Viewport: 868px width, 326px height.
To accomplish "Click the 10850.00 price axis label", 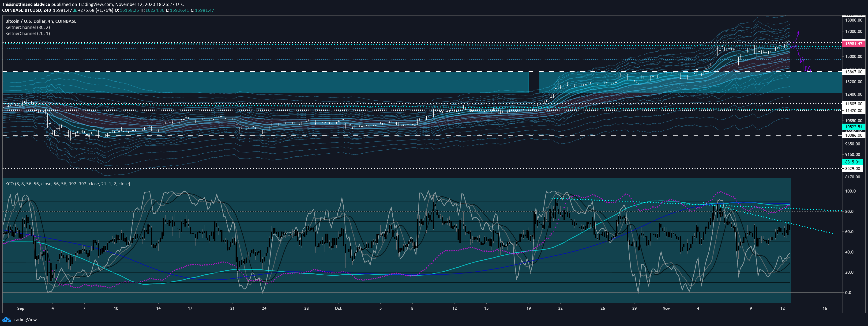I will (x=853, y=120).
